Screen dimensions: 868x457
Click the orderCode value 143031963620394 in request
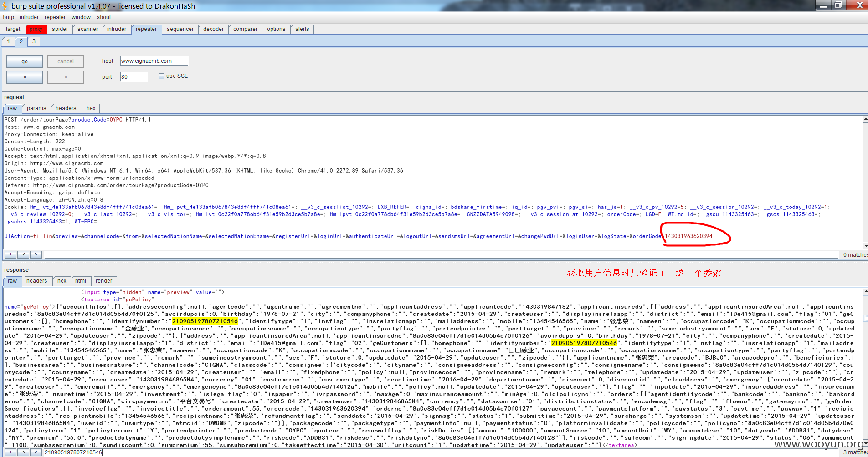688,236
